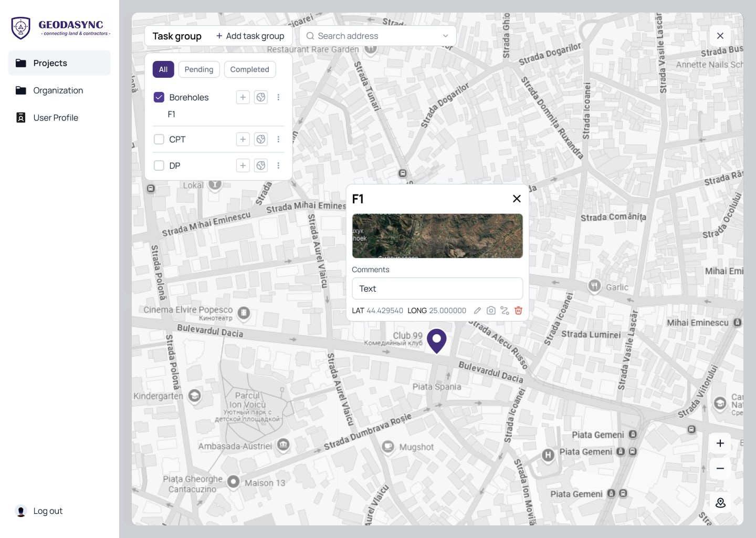The height and width of the screenshot is (538, 756).
Task: Enable the CPT task group checkbox
Action: [x=159, y=139]
